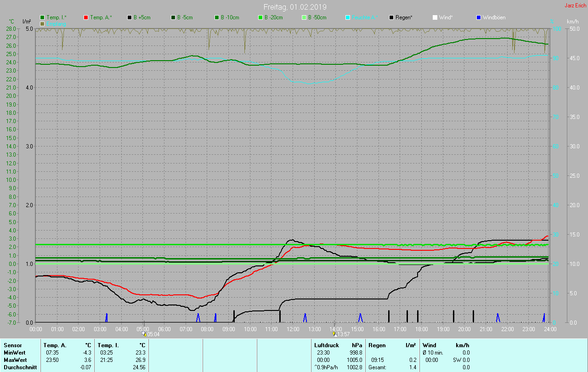The width and height of the screenshot is (588, 372).
Task: Select the Temp. A. column header
Action: click(x=55, y=345)
